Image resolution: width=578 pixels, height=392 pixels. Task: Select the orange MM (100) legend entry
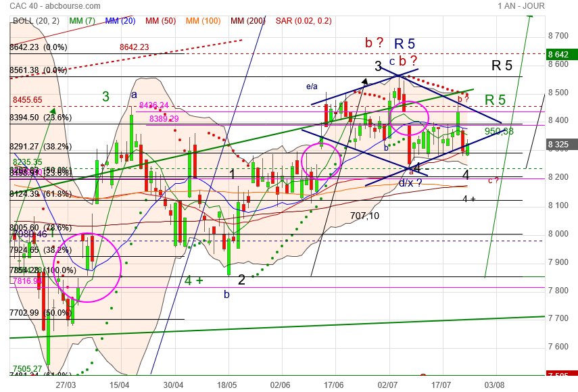pos(203,21)
